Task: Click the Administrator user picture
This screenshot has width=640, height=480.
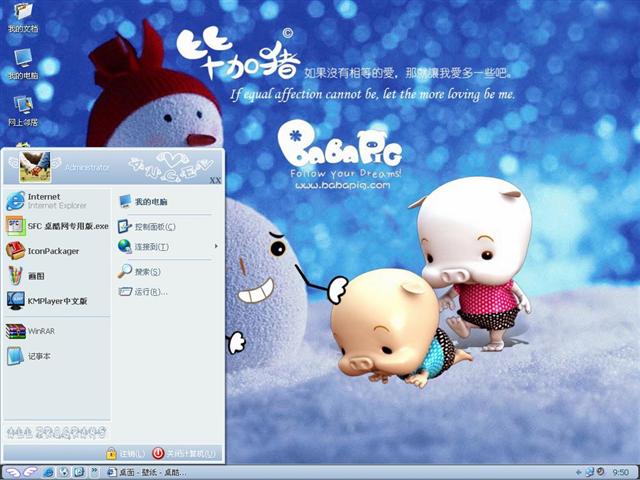Action: point(35,167)
